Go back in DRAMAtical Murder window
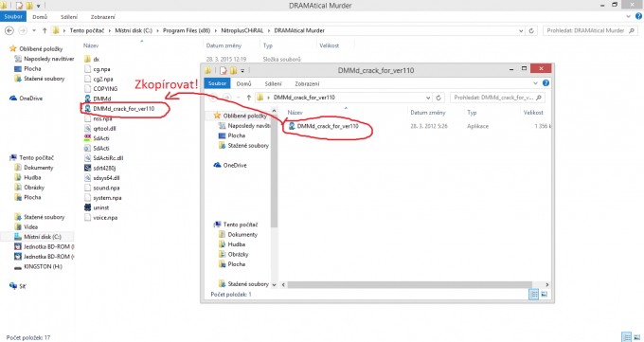Viewport: 644px width, 342px height. (9, 30)
